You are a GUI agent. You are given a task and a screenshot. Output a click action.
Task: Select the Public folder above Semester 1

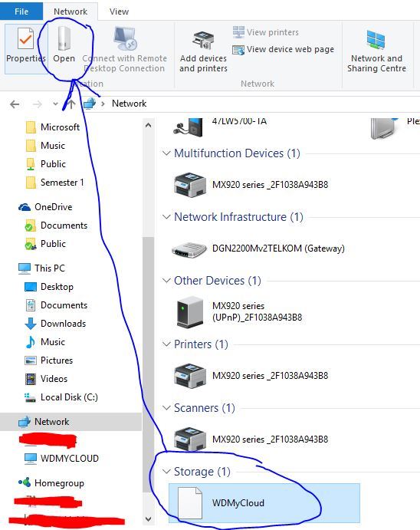point(46,164)
